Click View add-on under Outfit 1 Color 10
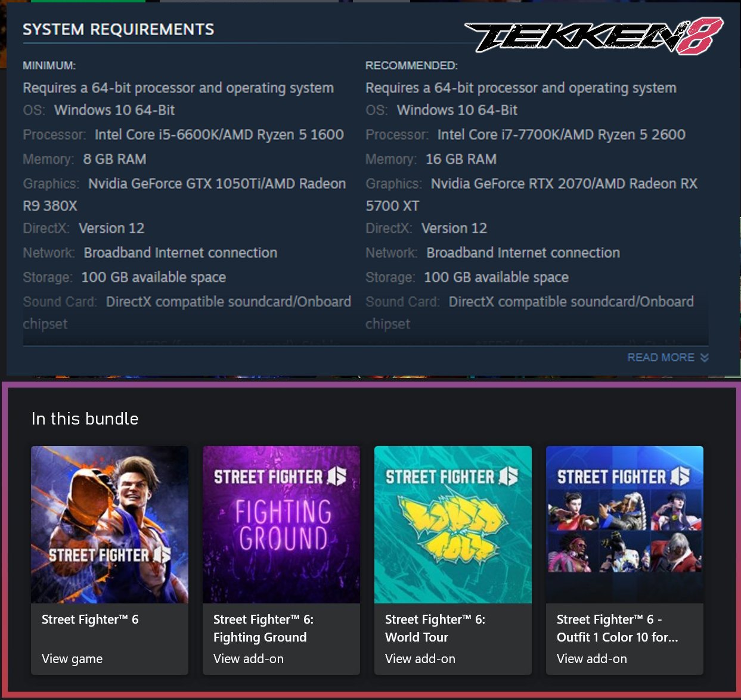This screenshot has width=741, height=700. tap(592, 659)
